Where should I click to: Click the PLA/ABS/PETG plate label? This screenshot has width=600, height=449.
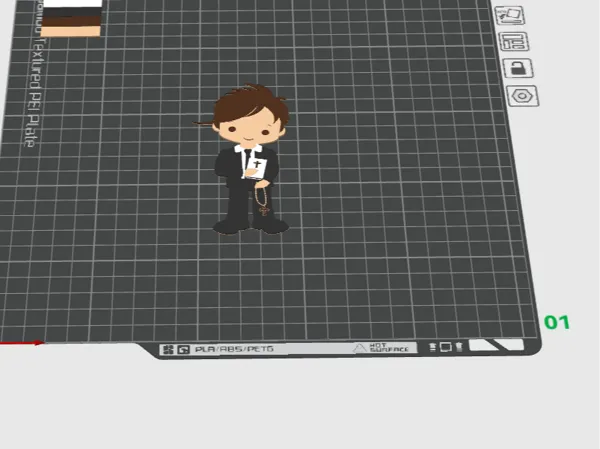(234, 349)
